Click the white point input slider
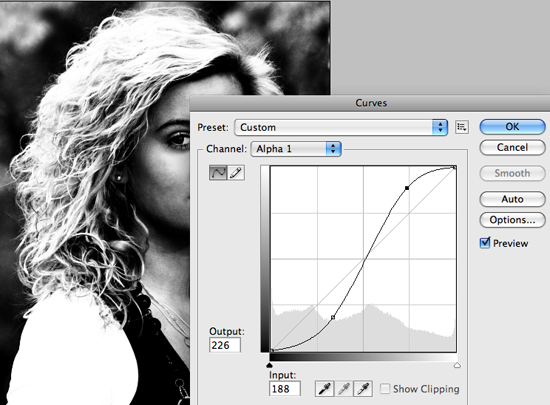The width and height of the screenshot is (550, 405). pyautogui.click(x=457, y=365)
